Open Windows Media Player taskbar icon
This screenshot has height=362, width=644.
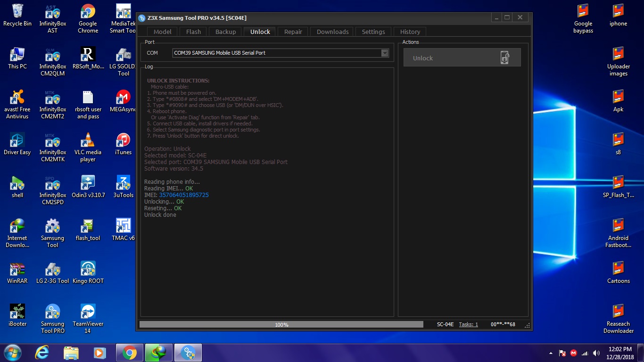coord(100,353)
